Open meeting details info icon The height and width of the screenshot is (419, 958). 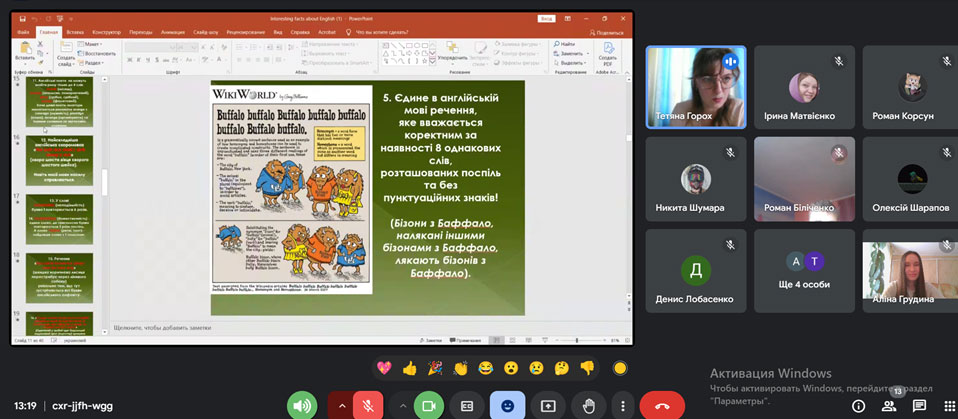(858, 406)
